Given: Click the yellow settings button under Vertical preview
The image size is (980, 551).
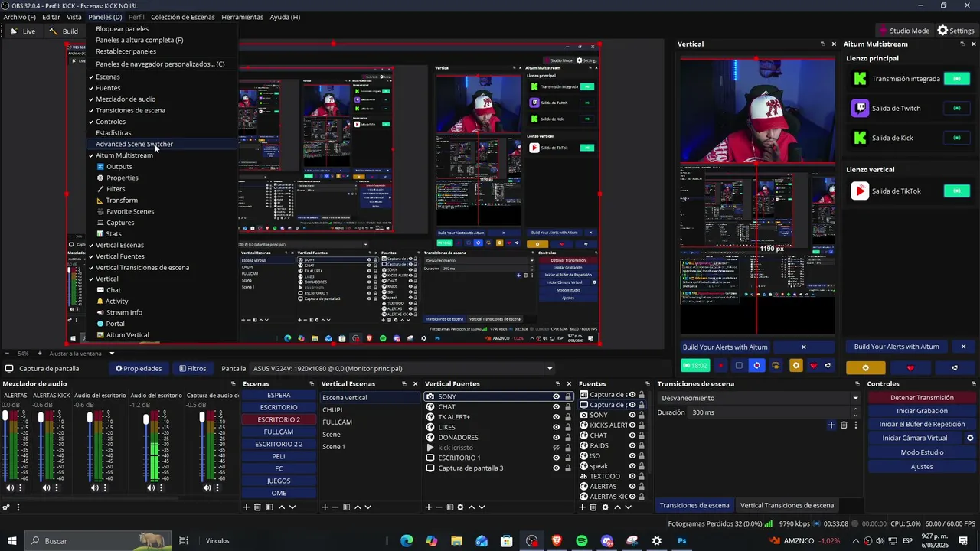Looking at the screenshot, I should coord(796,366).
